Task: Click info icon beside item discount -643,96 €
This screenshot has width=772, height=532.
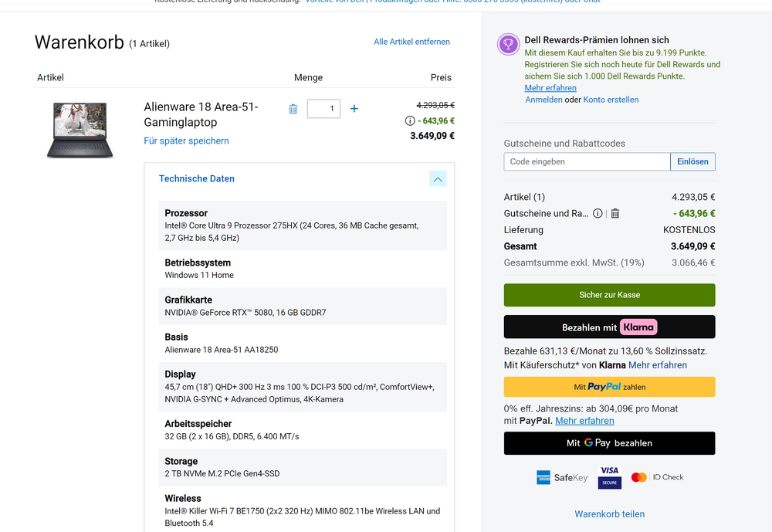Action: (410, 120)
